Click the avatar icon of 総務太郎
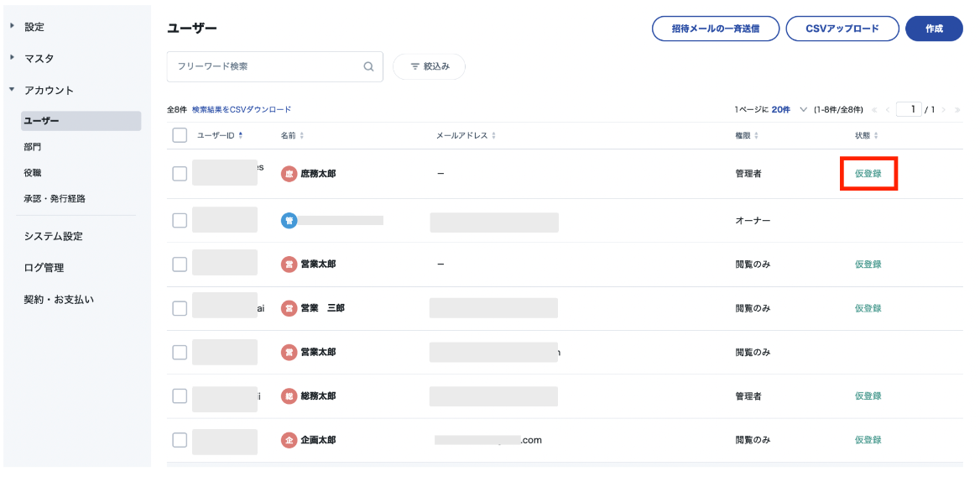This screenshot has width=980, height=482. (289, 396)
